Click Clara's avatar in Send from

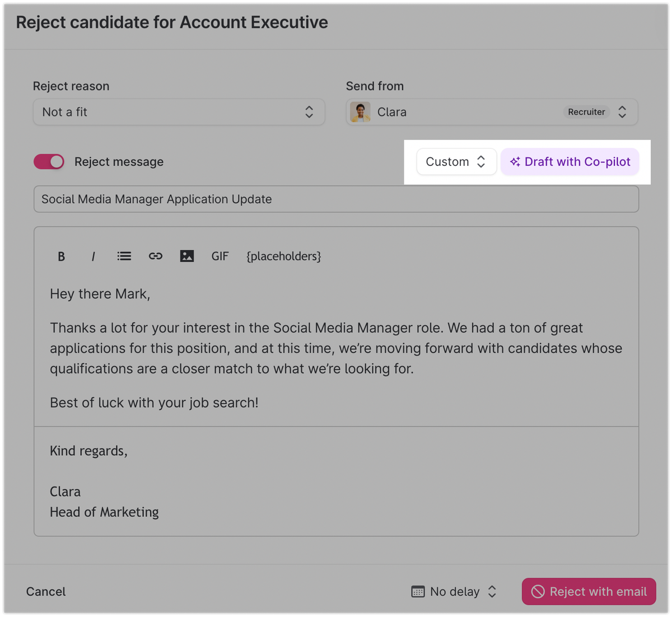pyautogui.click(x=360, y=112)
